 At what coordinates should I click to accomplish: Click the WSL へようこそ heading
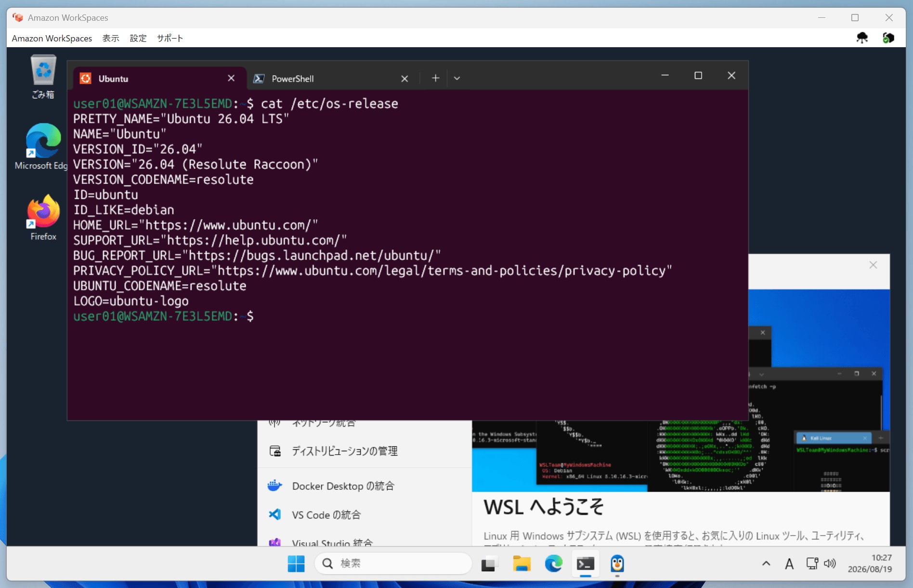(543, 507)
